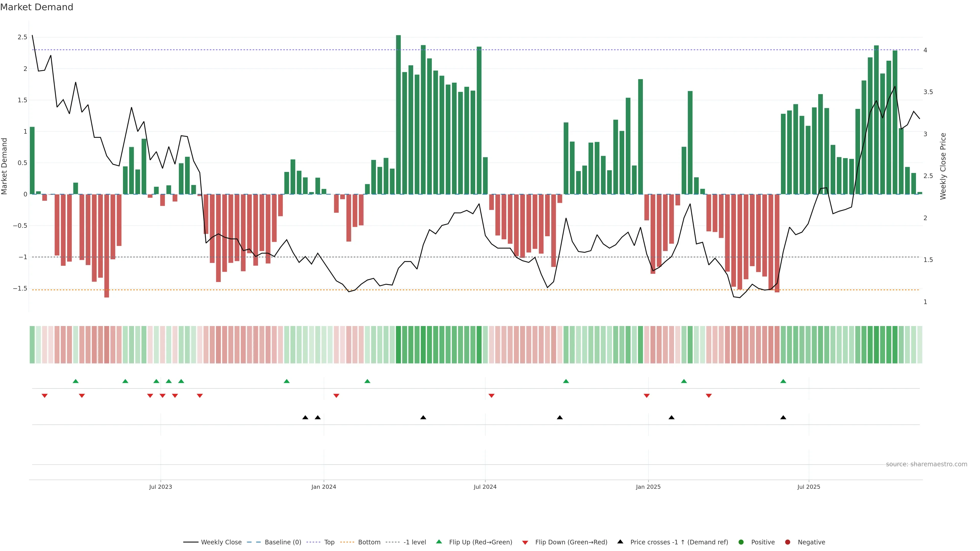Click the first red flip-down triangle marker

coord(44,396)
